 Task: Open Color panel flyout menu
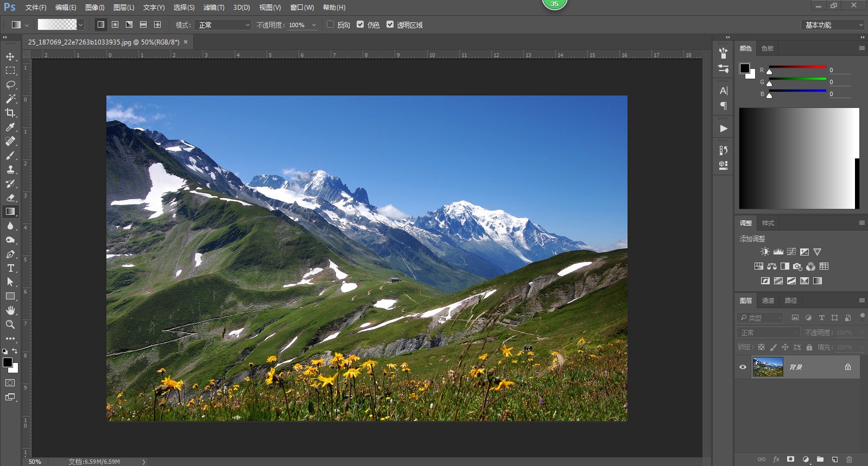[x=861, y=48]
